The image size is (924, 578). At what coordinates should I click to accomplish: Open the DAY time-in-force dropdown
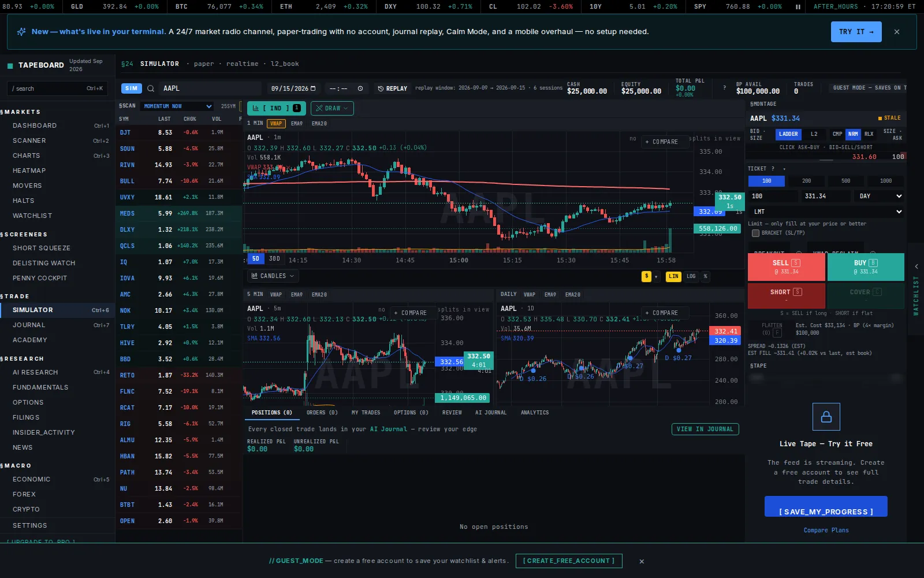coord(880,197)
